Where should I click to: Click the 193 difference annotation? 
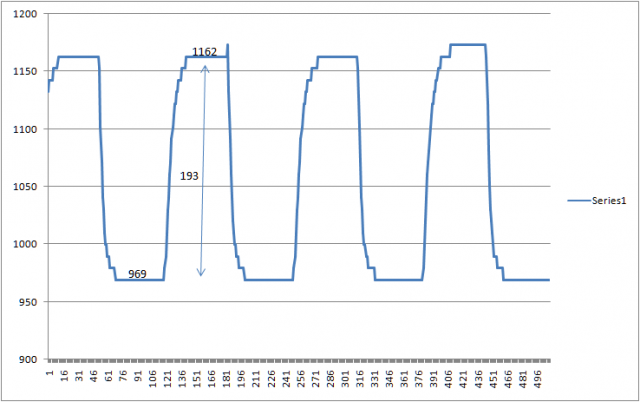click(x=188, y=175)
